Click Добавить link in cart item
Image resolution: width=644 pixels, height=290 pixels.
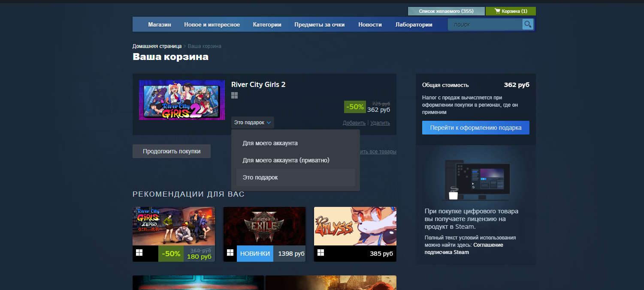[x=354, y=123]
